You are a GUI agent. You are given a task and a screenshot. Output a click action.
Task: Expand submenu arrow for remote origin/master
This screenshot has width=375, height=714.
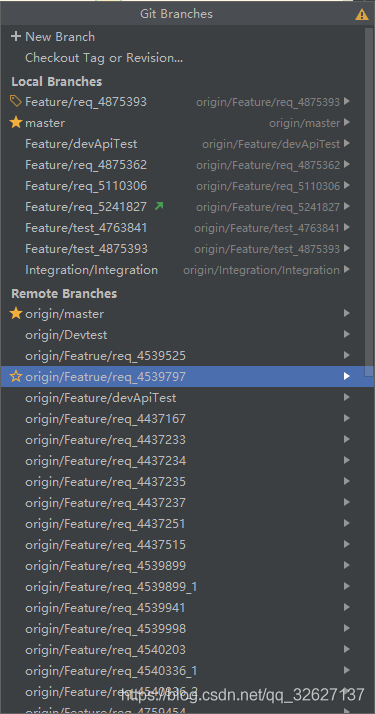pos(347,313)
